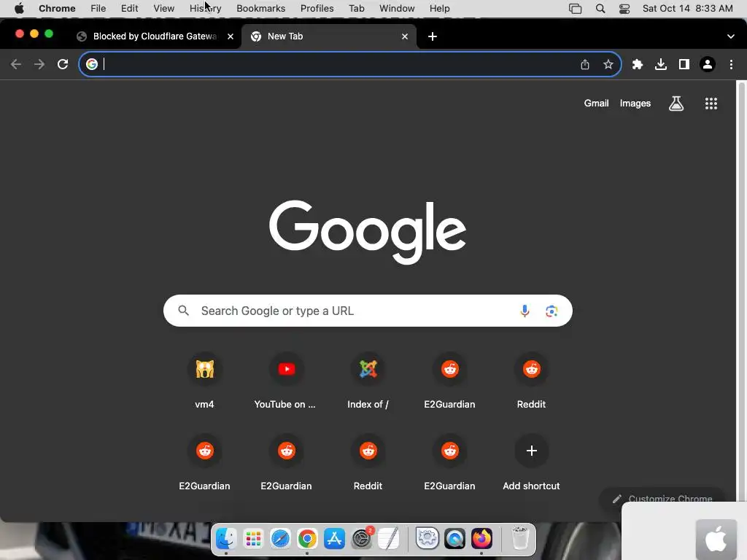Open TextEdit from the Dock
Screen dimensions: 747x560
[x=389, y=539]
